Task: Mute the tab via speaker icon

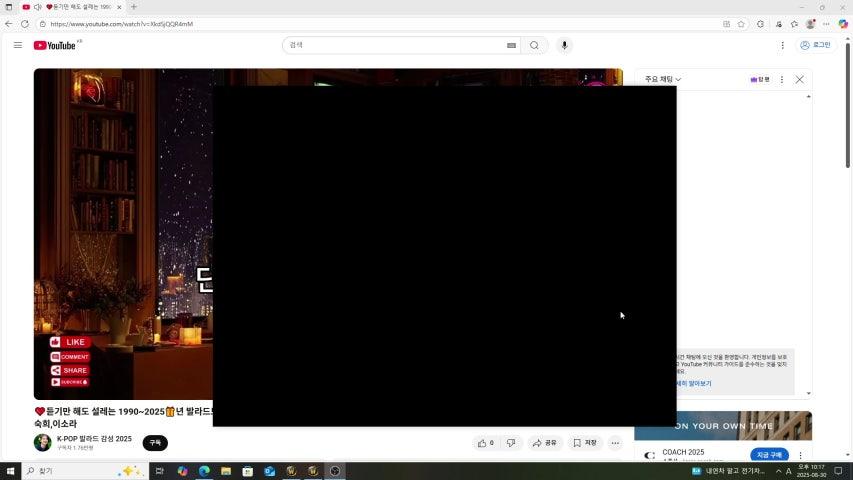Action: click(x=38, y=7)
